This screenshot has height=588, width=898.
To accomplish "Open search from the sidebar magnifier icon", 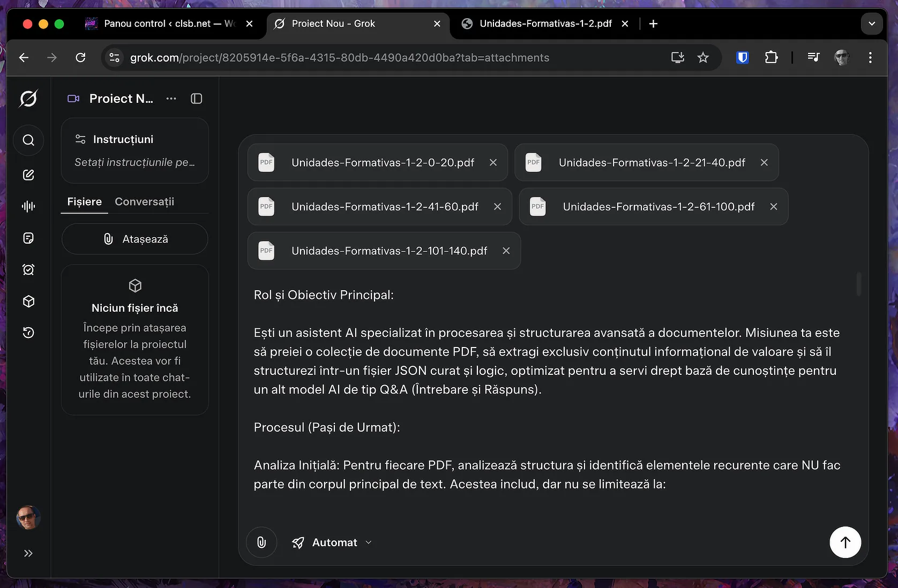I will 28,140.
